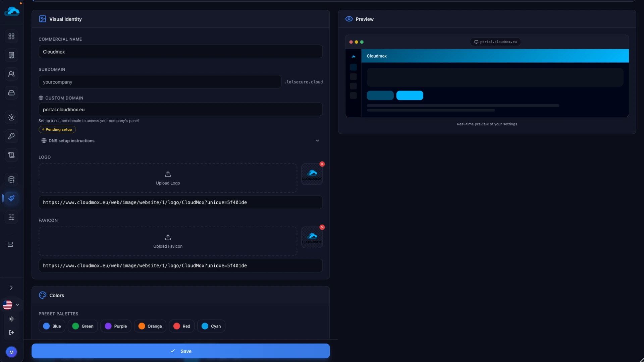The height and width of the screenshot is (362, 644).
Task: Open the dashboard grid icon in sidebar
Action: coord(11,36)
